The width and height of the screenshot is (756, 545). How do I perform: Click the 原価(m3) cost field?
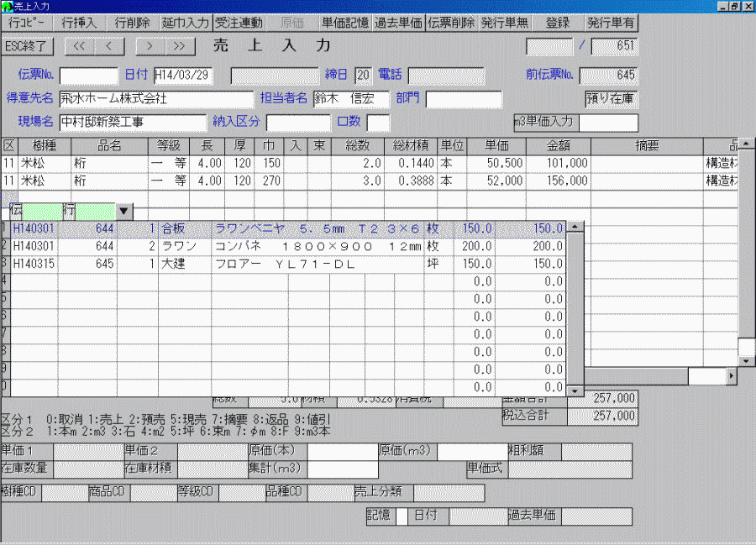(472, 452)
